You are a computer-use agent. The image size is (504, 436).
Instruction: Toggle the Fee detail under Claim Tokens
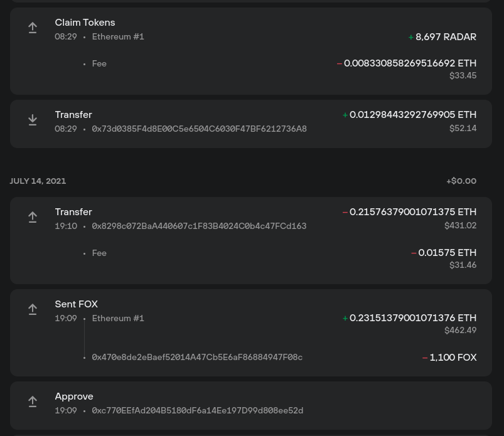click(99, 63)
